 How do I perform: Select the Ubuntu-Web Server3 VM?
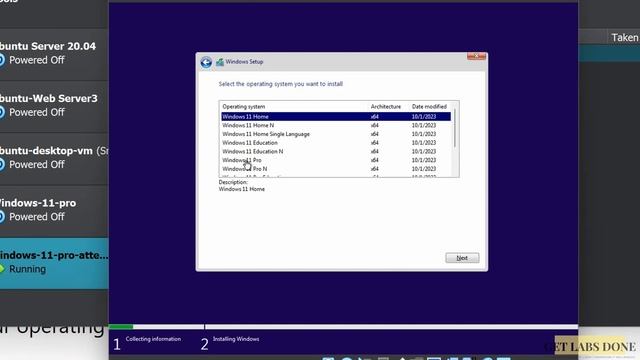[x=54, y=106]
